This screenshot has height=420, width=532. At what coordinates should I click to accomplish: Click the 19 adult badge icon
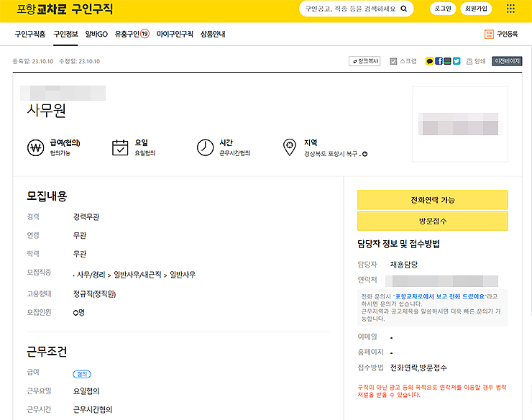145,34
